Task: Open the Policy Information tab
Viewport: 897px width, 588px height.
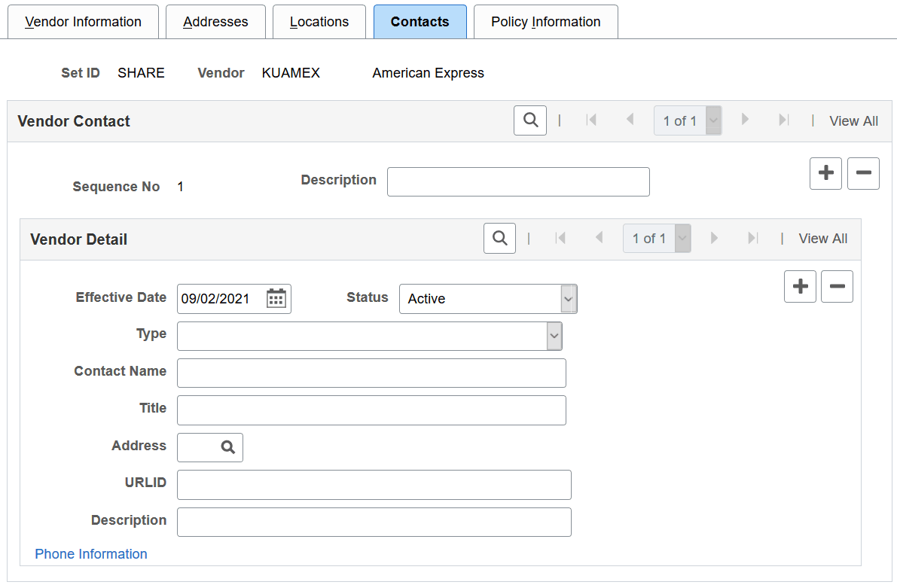Action: pyautogui.click(x=545, y=22)
